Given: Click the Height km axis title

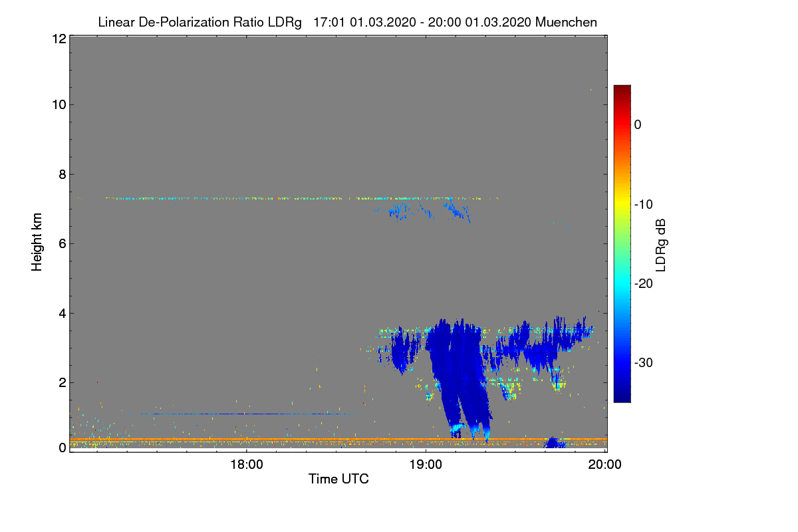Looking at the screenshot, I should [x=37, y=242].
